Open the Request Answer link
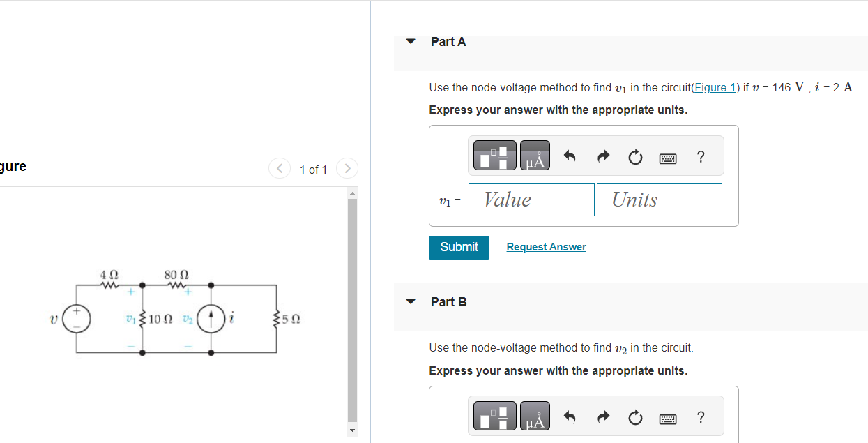The width and height of the screenshot is (868, 443). [546, 247]
